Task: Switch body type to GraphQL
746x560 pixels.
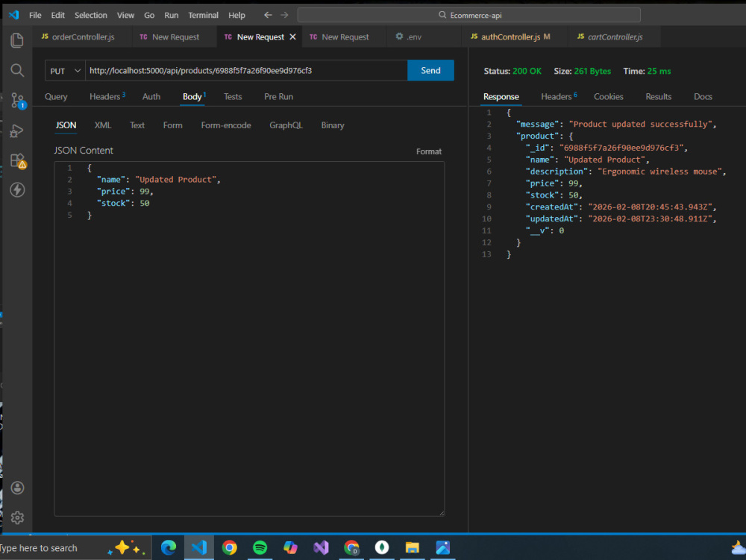Action: (x=286, y=125)
